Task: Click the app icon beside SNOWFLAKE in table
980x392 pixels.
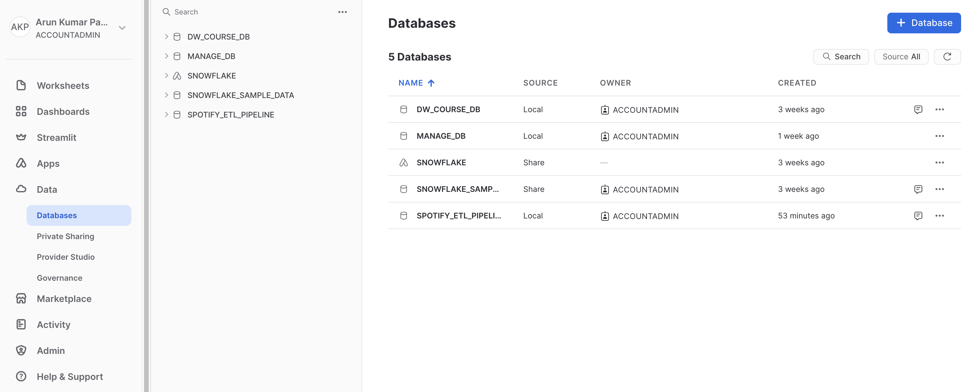Action: 403,163
